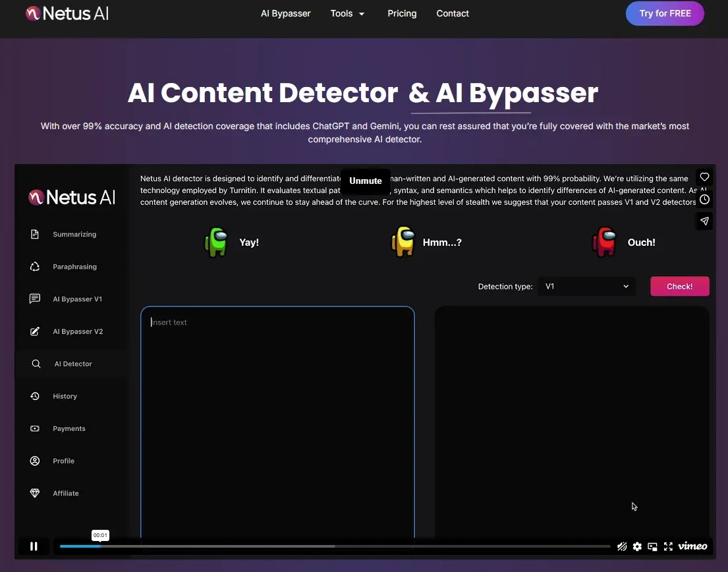Click the Netus AI logo in header
The width and height of the screenshot is (728, 572).
(x=67, y=13)
